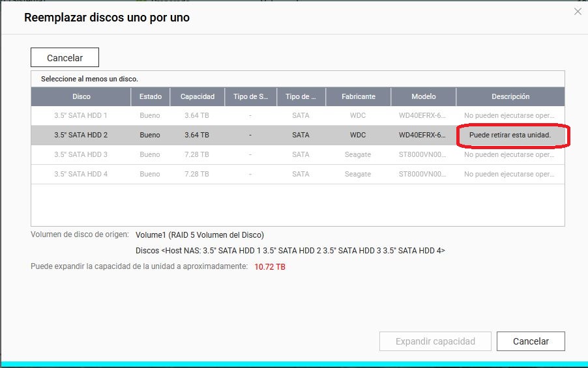Image resolution: width=588 pixels, height=368 pixels.
Task: Select the 3.5" SATA HDD 2 row
Action: point(81,135)
